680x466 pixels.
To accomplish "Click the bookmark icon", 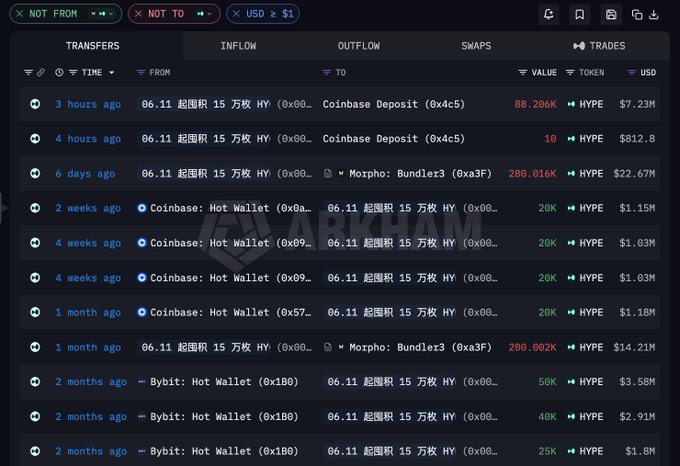I will pos(579,14).
